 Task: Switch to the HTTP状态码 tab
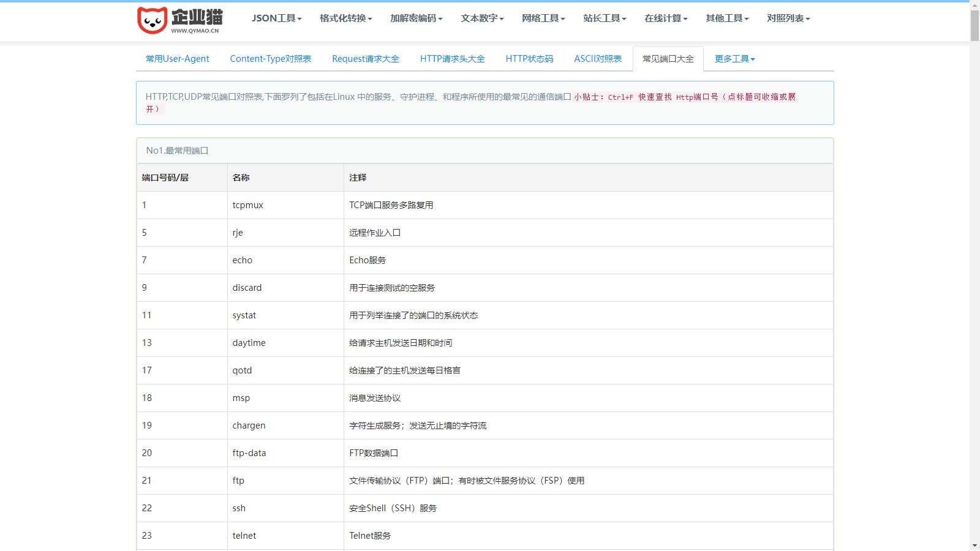point(529,59)
